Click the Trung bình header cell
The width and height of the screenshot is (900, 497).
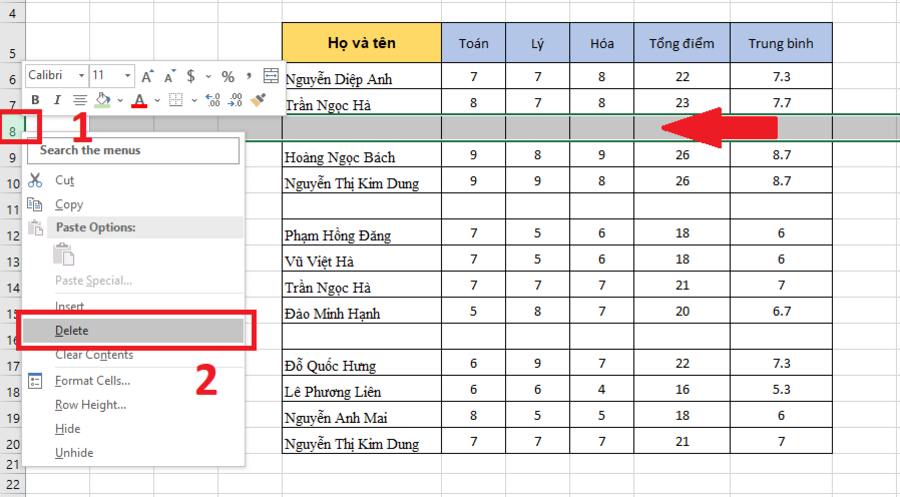click(781, 42)
